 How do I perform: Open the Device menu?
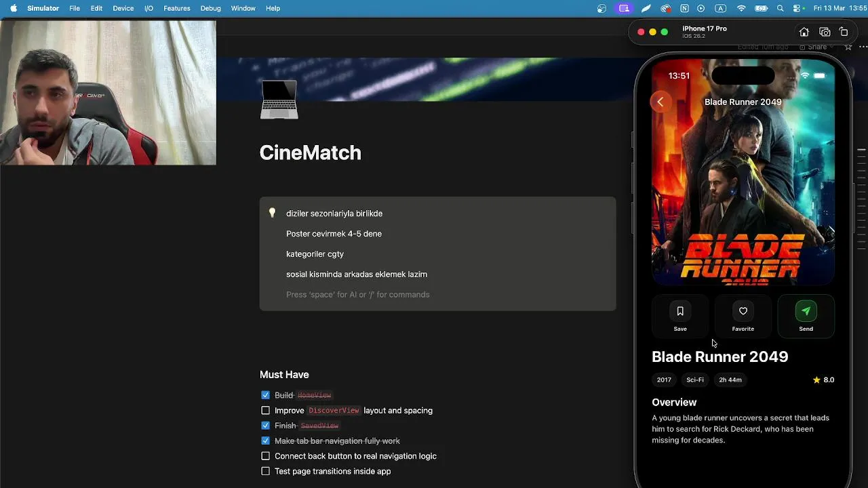coord(123,8)
